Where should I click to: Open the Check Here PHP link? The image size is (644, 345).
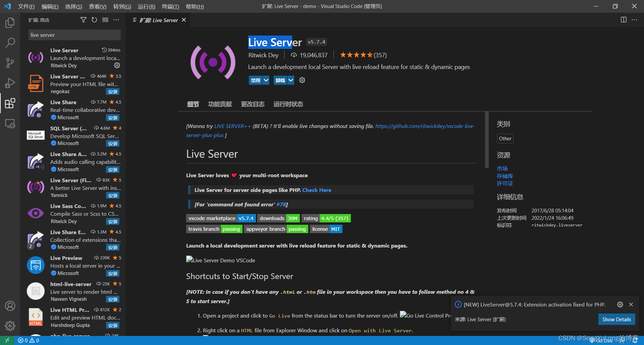(x=317, y=190)
